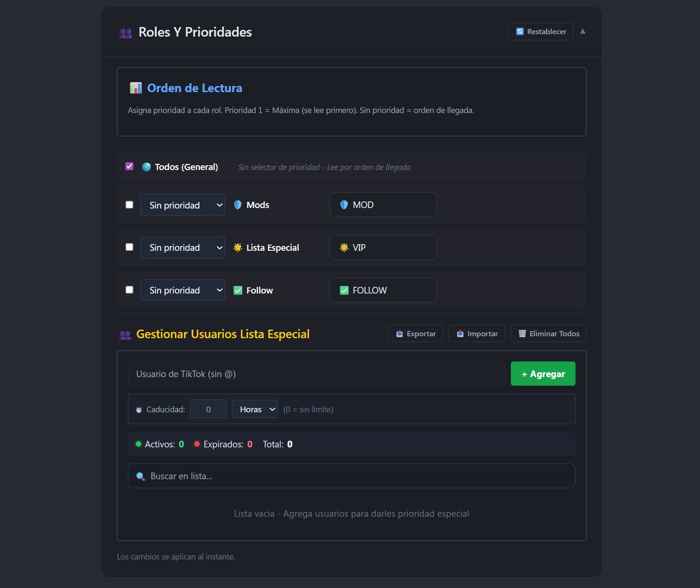
Task: Collapse the panel with the top-right triangle
Action: [583, 31]
